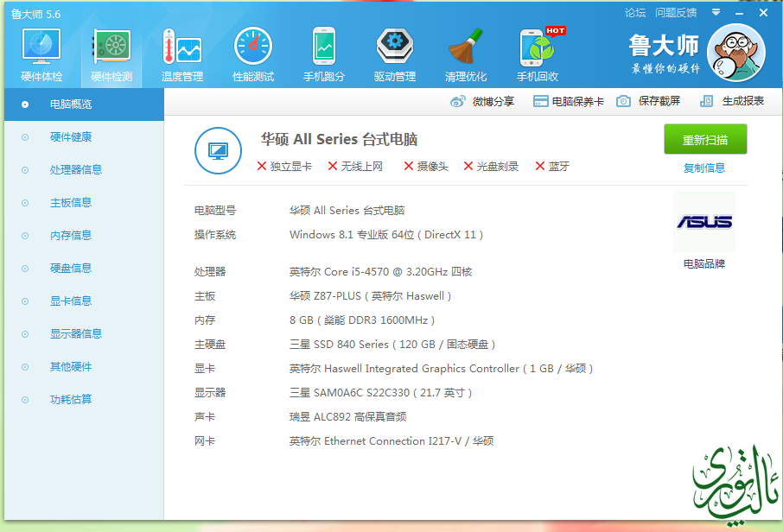Close the 鲁大师 window
783x532 pixels.
763,12
